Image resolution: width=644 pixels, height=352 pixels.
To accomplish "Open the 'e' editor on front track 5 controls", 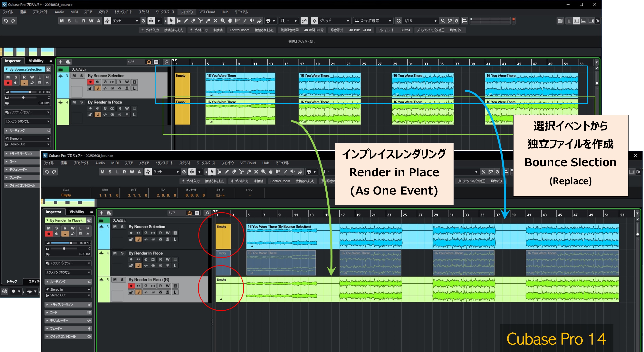I will [146, 286].
